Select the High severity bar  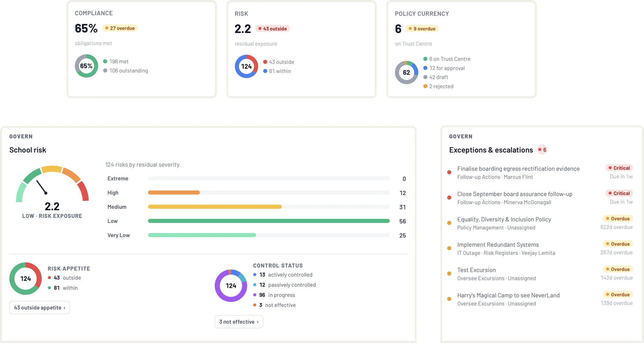coord(269,192)
